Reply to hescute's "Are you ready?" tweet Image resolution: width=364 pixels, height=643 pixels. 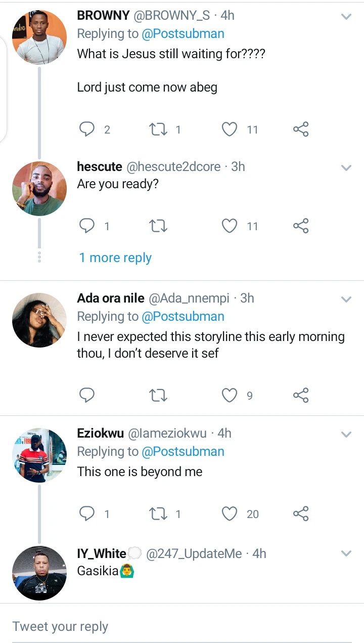click(87, 226)
